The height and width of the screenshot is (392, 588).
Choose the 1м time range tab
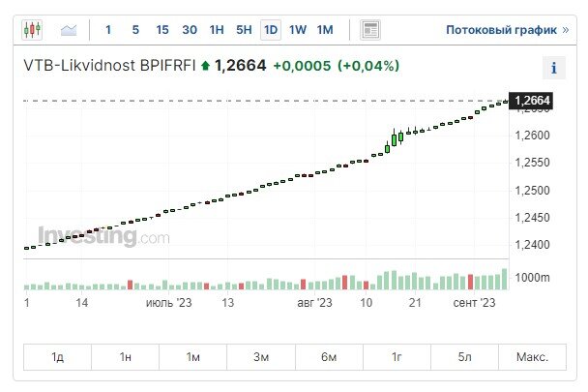[x=193, y=357]
